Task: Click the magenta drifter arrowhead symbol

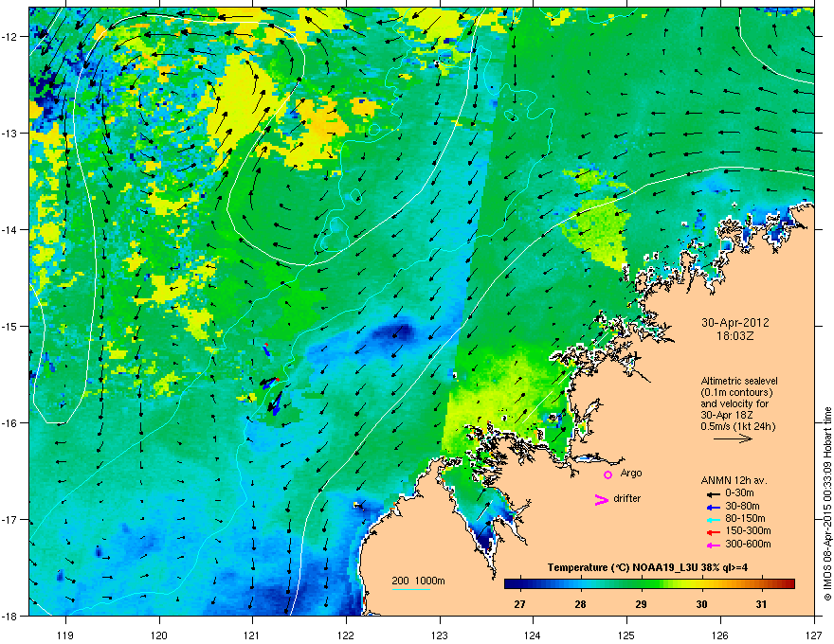Action: pos(602,499)
